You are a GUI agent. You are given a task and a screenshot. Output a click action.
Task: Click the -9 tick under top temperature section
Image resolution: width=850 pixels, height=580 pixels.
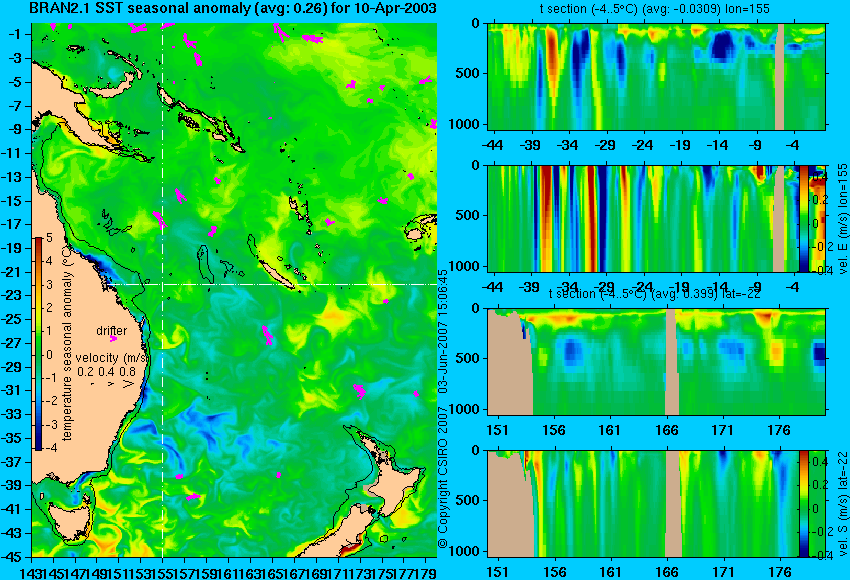(x=756, y=145)
